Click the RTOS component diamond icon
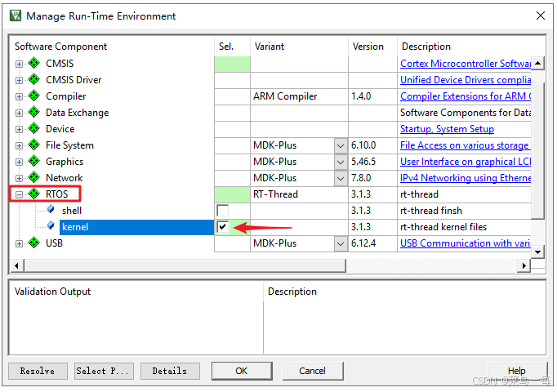 34,194
